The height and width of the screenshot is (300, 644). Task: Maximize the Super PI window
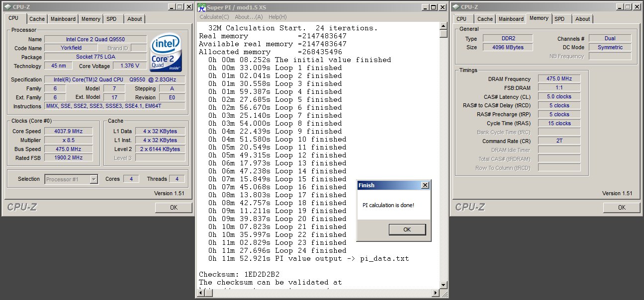click(x=433, y=7)
